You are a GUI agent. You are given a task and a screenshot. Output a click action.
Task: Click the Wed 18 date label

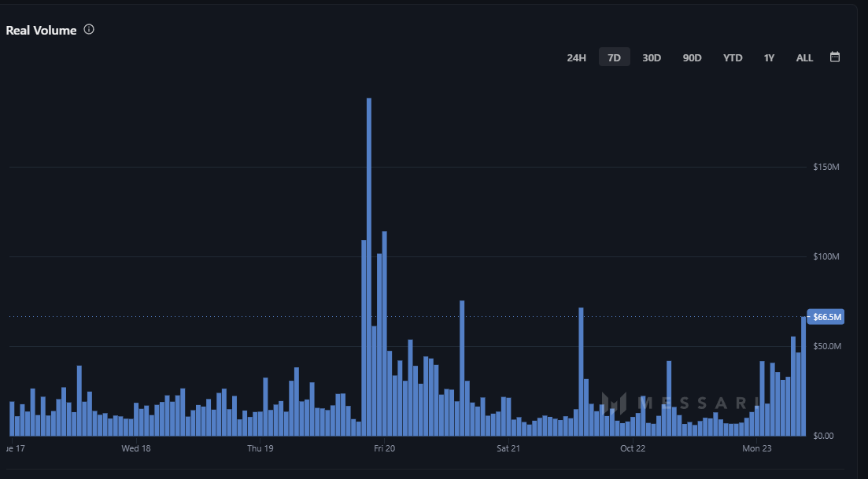point(135,448)
